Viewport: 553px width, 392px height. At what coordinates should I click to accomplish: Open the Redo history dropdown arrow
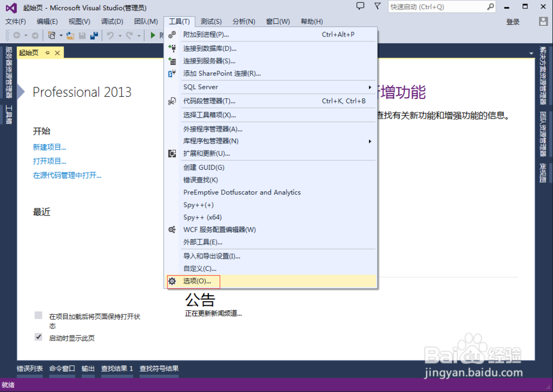click(139, 35)
